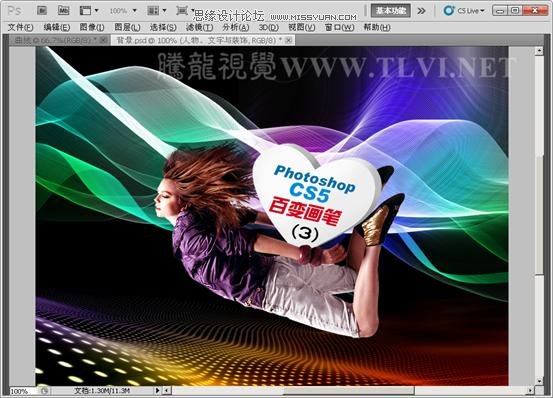Close the 曲线 document tab

(x=104, y=41)
